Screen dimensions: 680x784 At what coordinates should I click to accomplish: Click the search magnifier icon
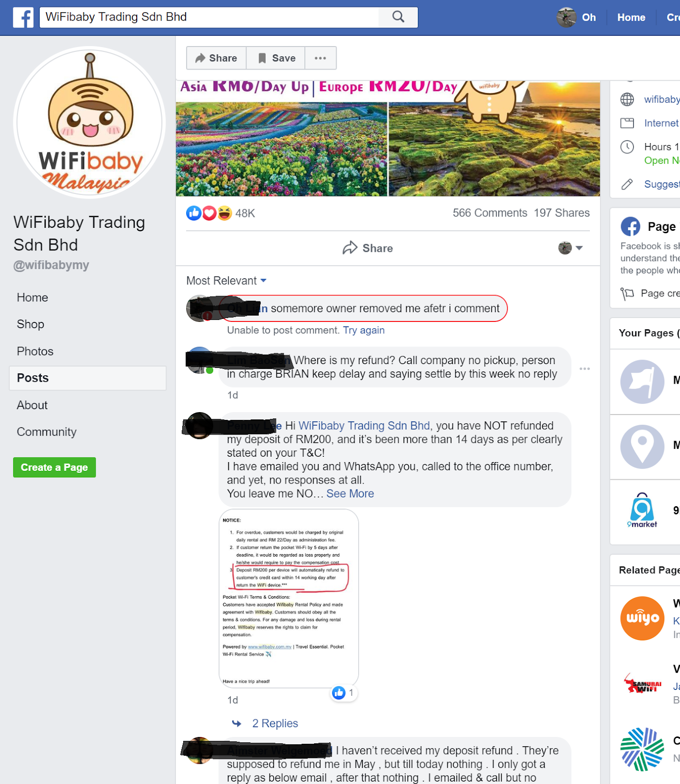point(398,17)
